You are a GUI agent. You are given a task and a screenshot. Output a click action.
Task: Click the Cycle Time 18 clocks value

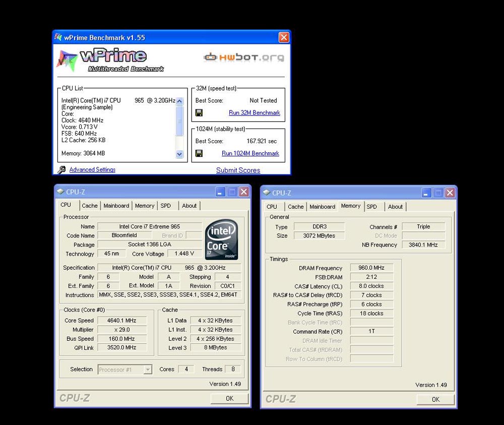click(x=371, y=314)
